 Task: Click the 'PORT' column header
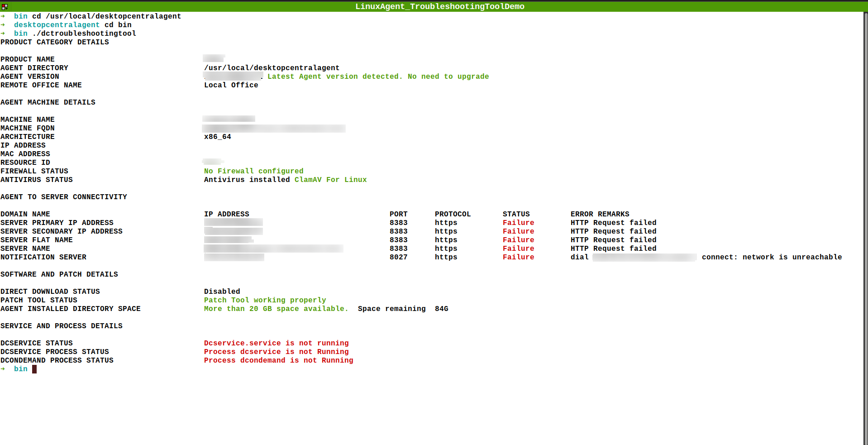point(398,214)
